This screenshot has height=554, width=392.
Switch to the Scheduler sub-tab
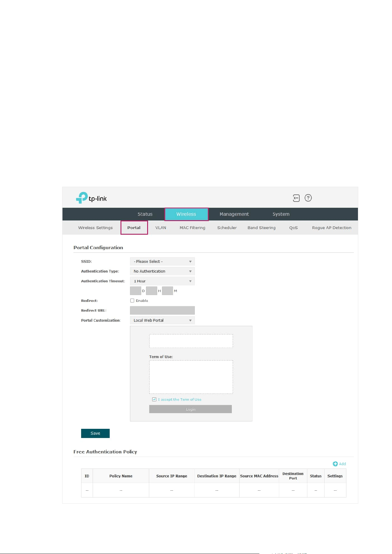tap(227, 228)
